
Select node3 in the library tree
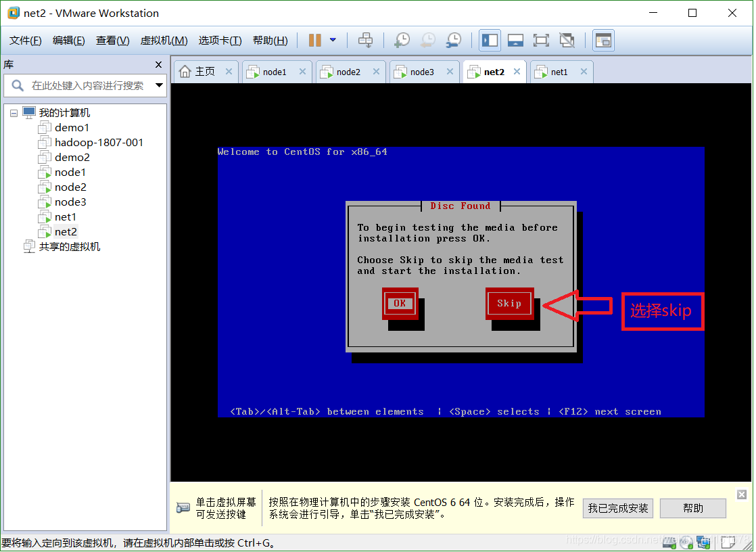pyautogui.click(x=70, y=203)
